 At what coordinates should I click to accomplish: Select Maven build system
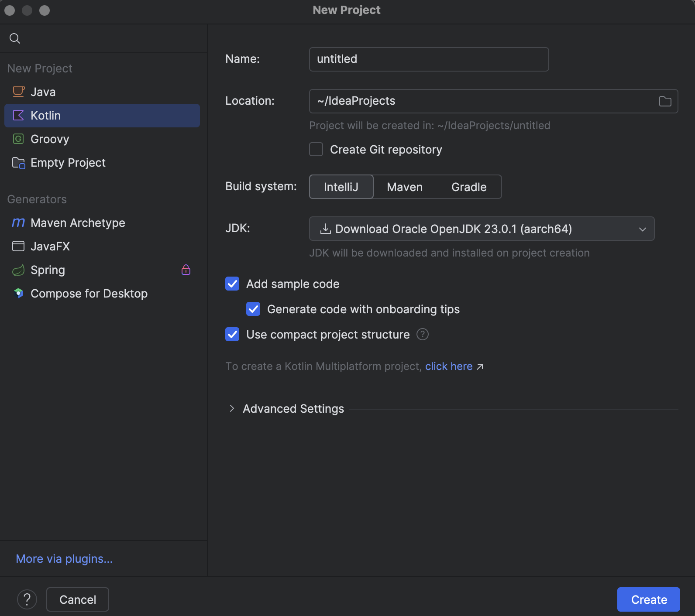click(405, 187)
